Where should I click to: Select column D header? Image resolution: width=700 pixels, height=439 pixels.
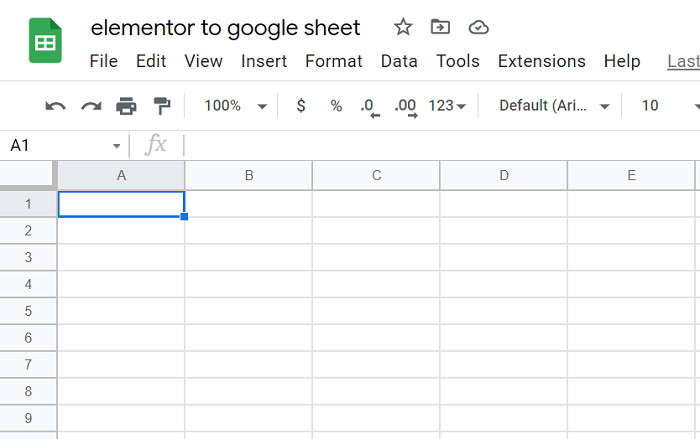[504, 176]
